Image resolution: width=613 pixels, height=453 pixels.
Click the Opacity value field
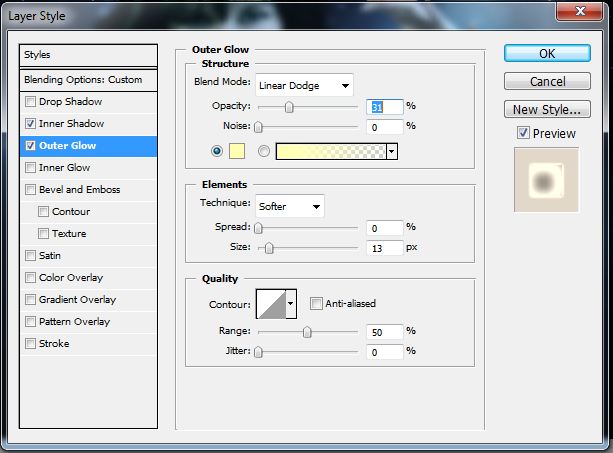pyautogui.click(x=384, y=107)
